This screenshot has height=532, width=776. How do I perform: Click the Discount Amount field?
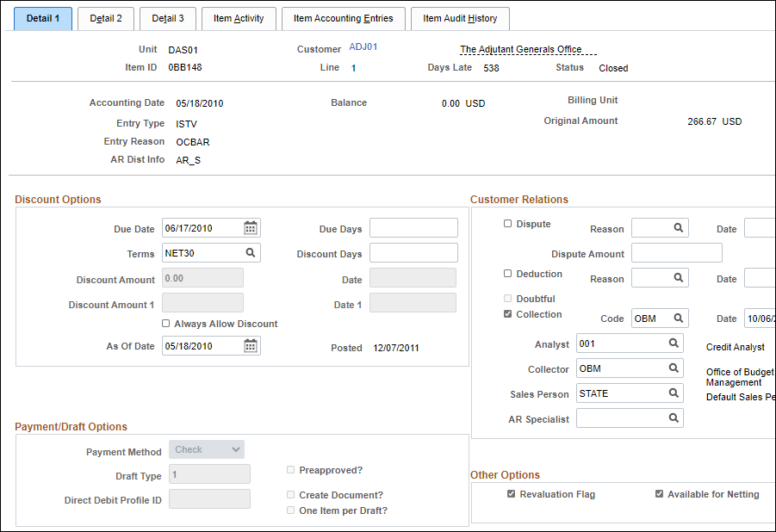203,278
